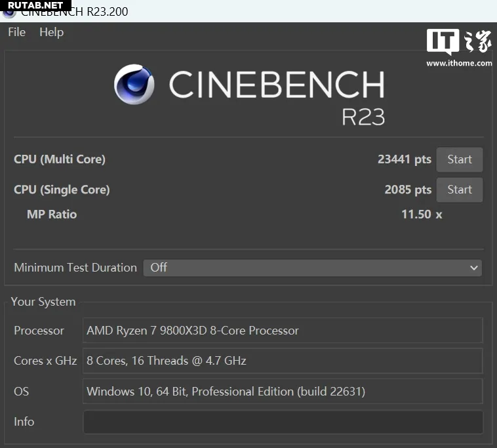Open the File menu
This screenshot has width=497, height=448.
click(x=17, y=32)
